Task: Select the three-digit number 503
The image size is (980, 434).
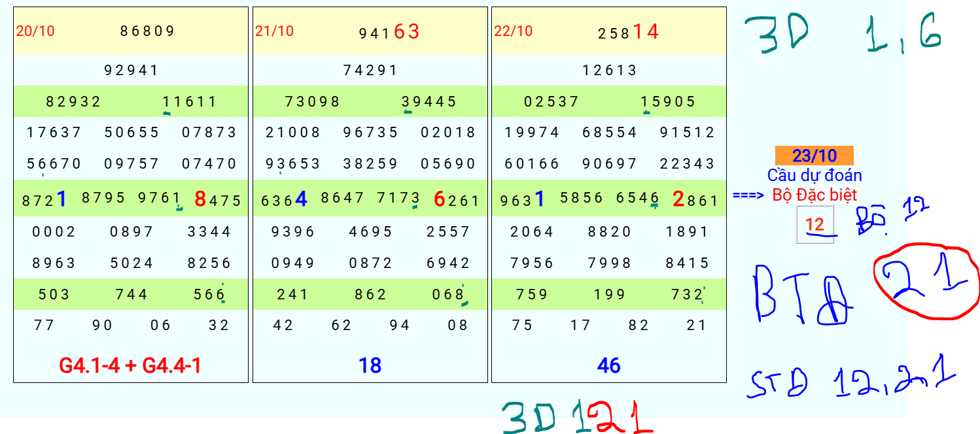Action: (54, 294)
